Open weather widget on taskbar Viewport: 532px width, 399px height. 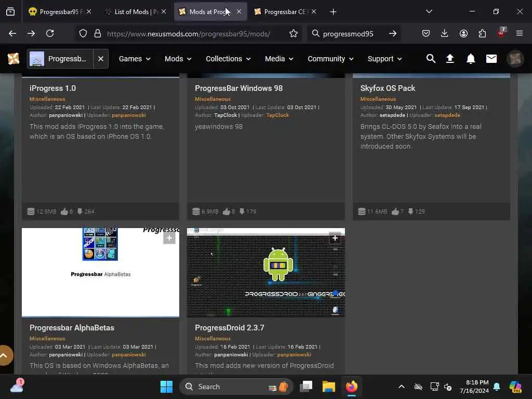(17, 387)
